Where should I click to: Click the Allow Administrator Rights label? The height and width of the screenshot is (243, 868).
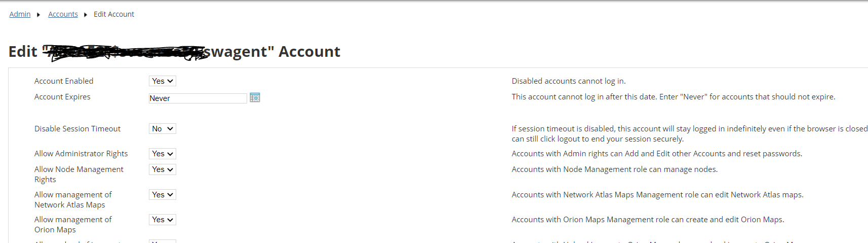[81, 154]
